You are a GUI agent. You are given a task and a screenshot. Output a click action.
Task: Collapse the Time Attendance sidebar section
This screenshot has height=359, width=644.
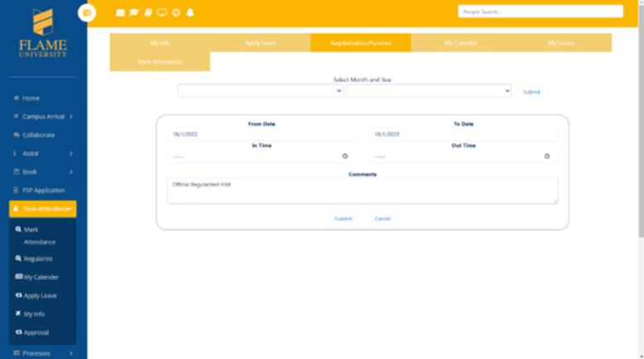point(43,209)
